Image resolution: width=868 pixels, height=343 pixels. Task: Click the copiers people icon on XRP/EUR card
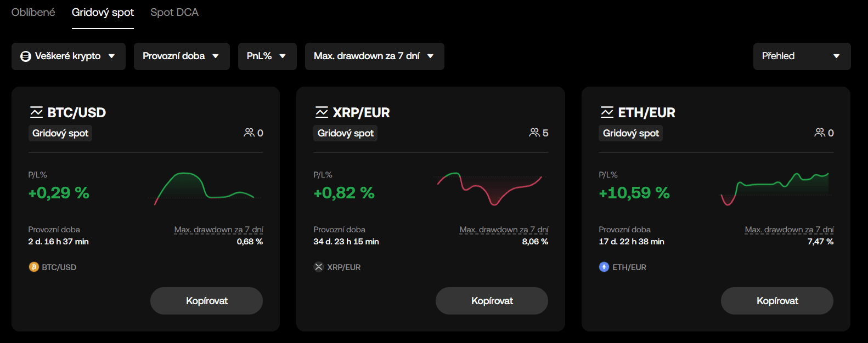point(534,133)
